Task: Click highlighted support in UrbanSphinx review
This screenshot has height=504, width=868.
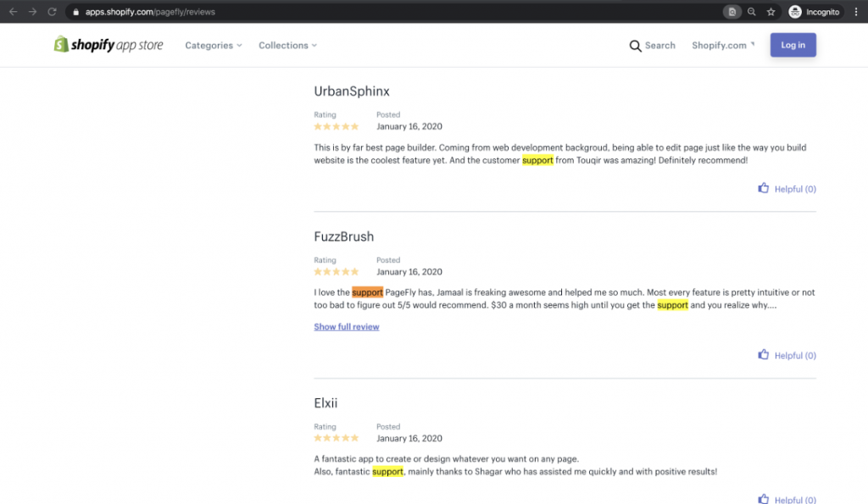Action: pyautogui.click(x=537, y=160)
